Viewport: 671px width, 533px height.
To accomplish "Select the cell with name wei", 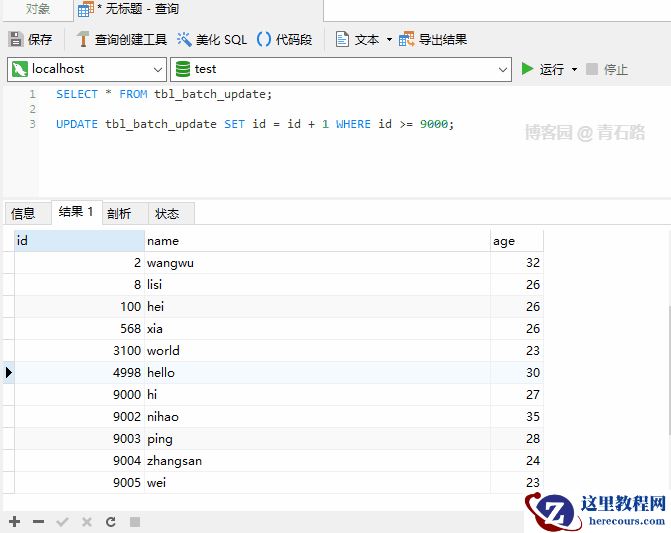I will (318, 483).
